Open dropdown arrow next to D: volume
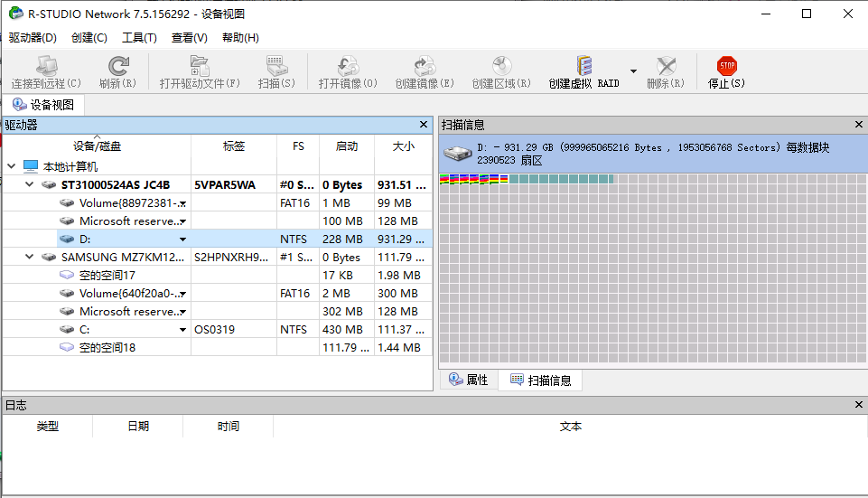The height and width of the screenshot is (498, 868). click(x=182, y=240)
